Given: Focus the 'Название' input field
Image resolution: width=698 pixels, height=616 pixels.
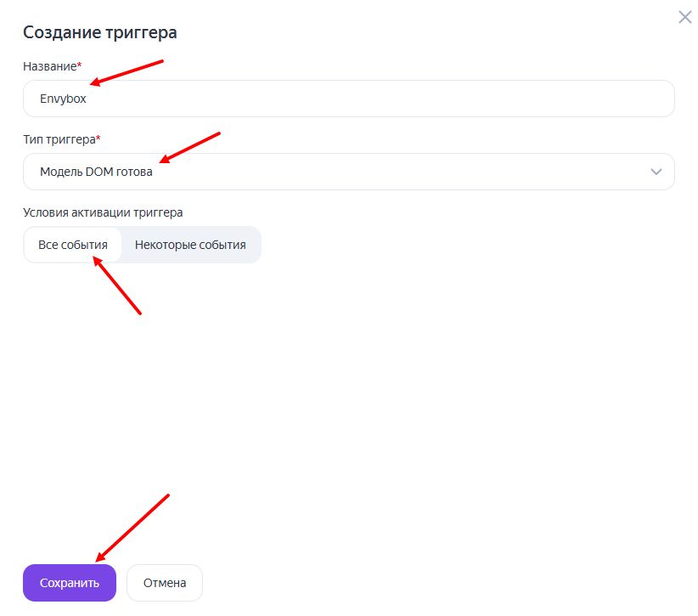Looking at the screenshot, I should [x=348, y=99].
